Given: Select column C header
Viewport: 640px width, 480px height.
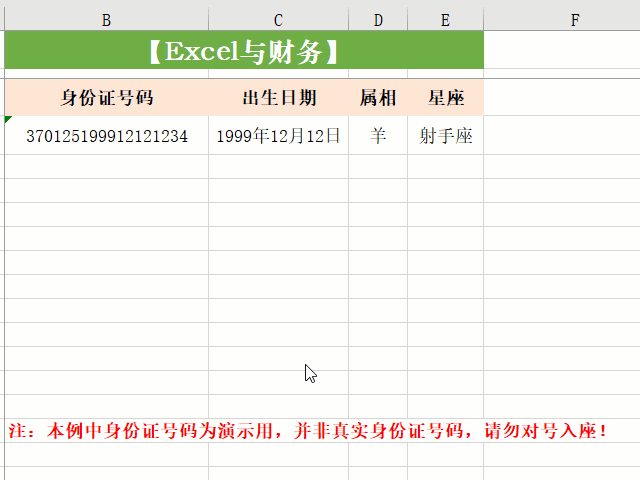Looking at the screenshot, I should click(278, 19).
